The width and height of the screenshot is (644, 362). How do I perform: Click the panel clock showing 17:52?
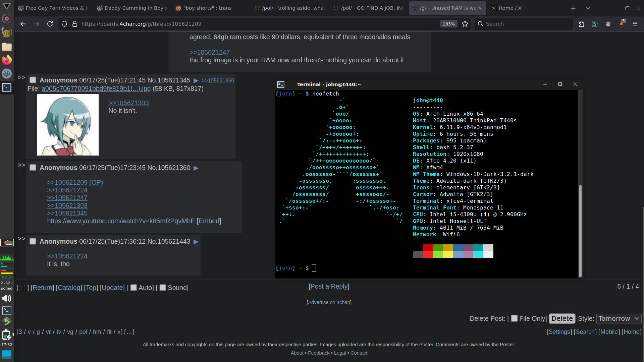(7, 345)
